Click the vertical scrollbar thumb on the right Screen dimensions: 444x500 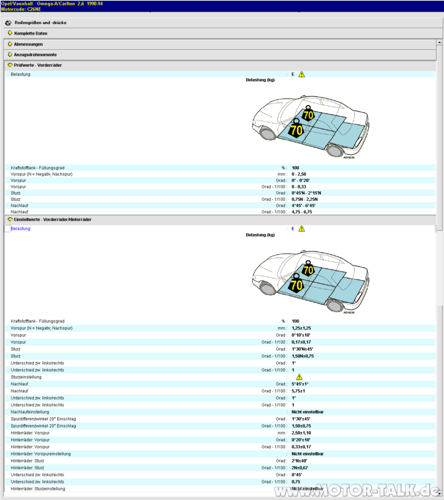click(440, 138)
